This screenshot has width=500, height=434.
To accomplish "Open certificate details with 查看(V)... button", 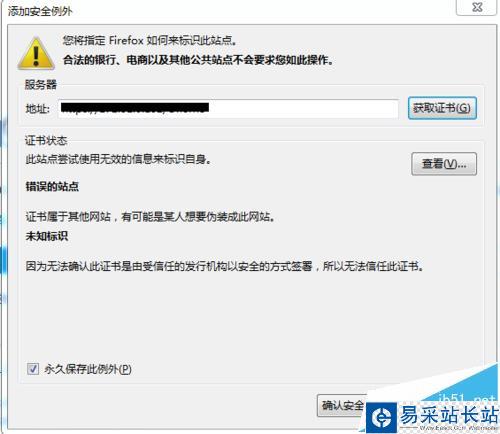I will 444,164.
